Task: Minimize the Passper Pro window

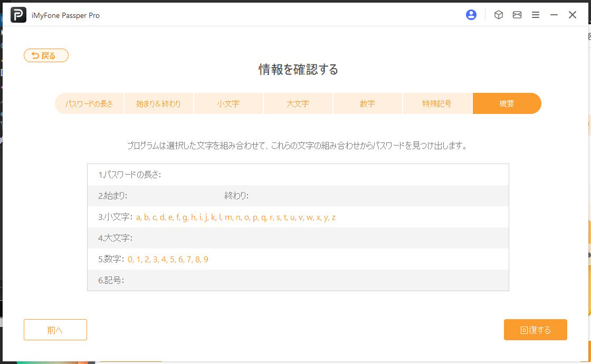Action: pyautogui.click(x=554, y=15)
